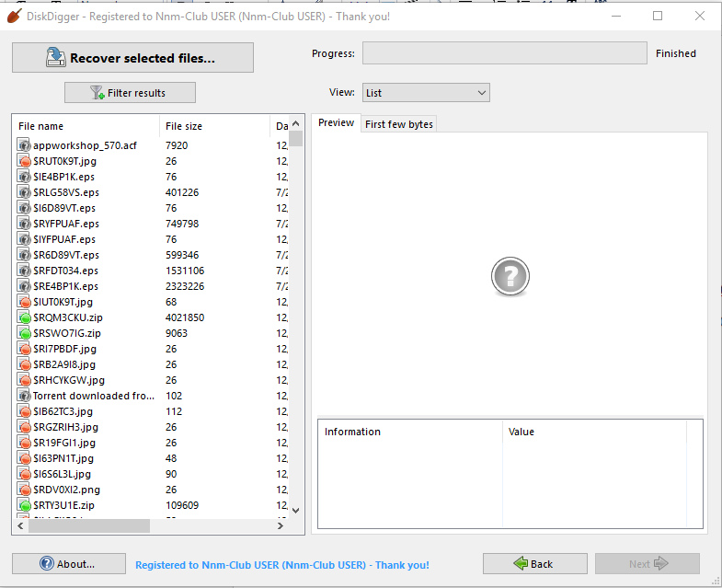
Task: Click the red icon of $IB62TC3.jpg
Action: [24, 411]
